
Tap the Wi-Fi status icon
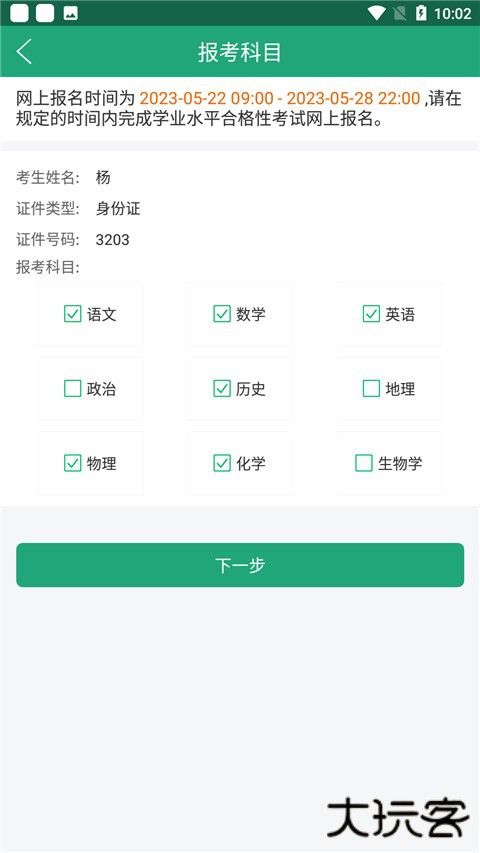(x=376, y=13)
